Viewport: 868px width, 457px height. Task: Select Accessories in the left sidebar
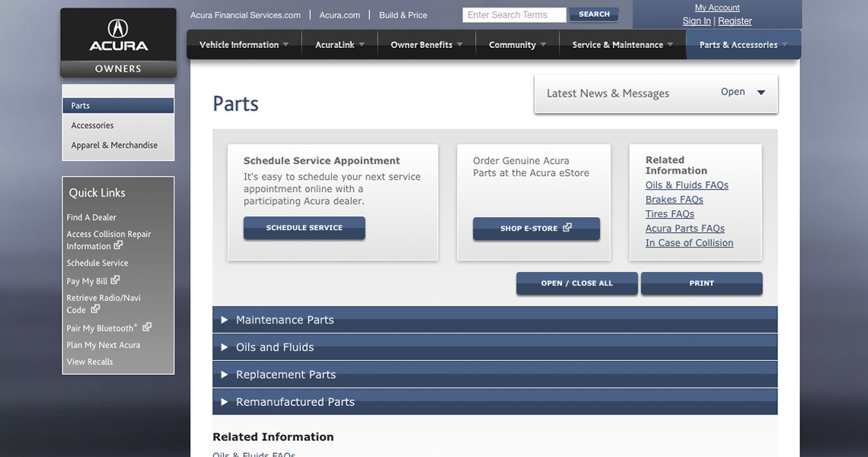point(92,126)
